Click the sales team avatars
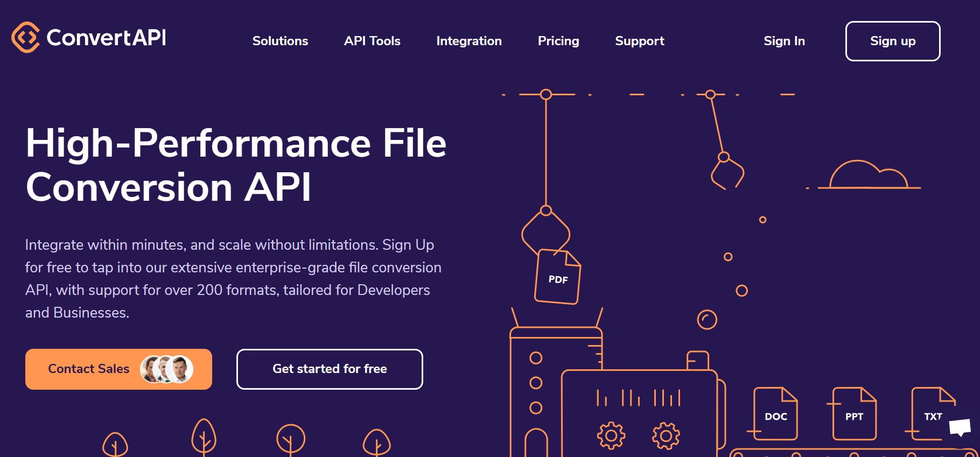Screen dimensions: 980x457 tap(166, 369)
